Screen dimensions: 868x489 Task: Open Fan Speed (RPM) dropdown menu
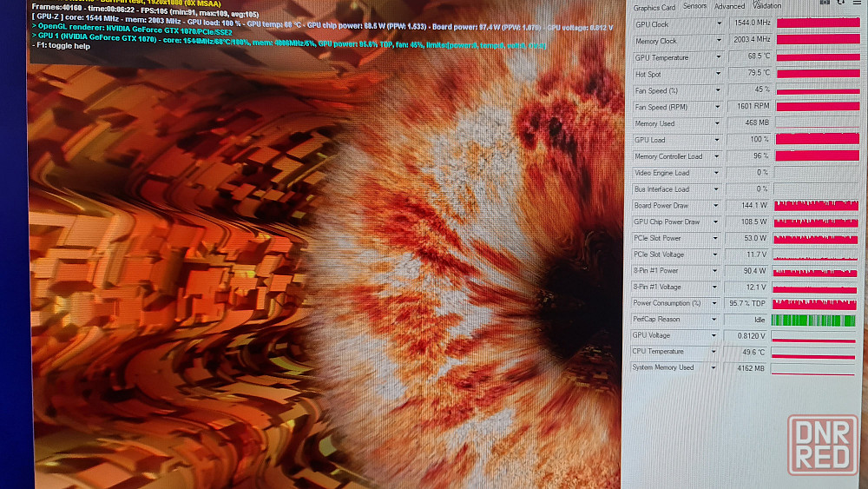pyautogui.click(x=718, y=107)
